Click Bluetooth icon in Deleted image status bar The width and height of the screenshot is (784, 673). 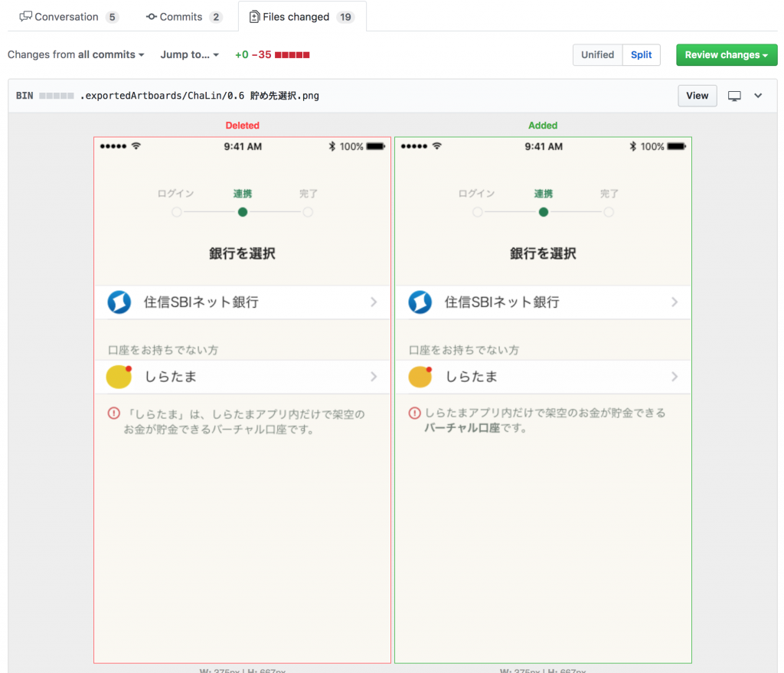tap(332, 146)
